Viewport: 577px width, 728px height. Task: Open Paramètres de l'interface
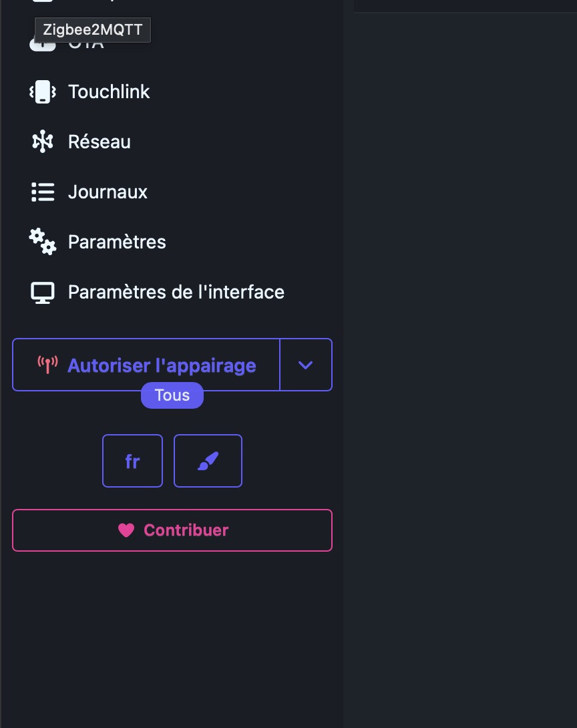point(176,292)
